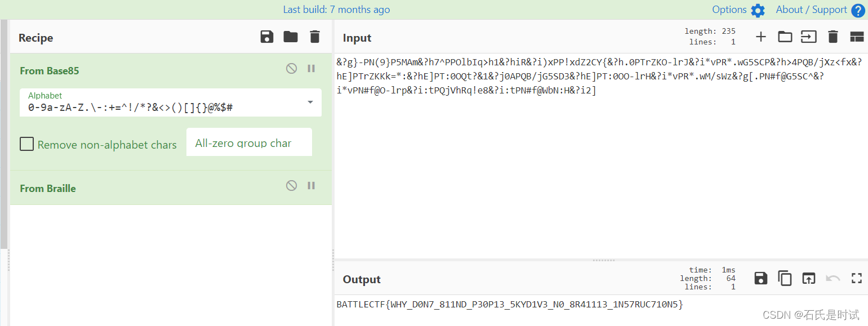Clear the entire recipe
Image resolution: width=868 pixels, height=326 pixels.
314,37
